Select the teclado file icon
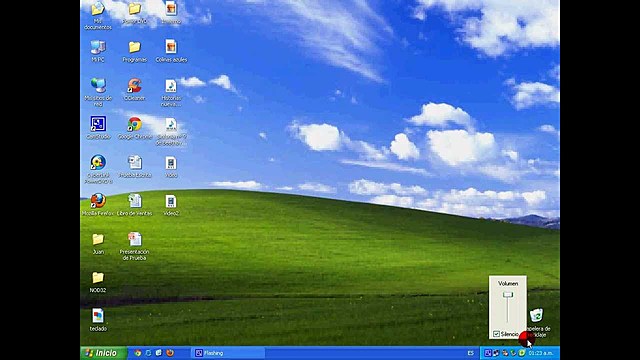Image resolution: width=640 pixels, height=360 pixels. pyautogui.click(x=98, y=316)
